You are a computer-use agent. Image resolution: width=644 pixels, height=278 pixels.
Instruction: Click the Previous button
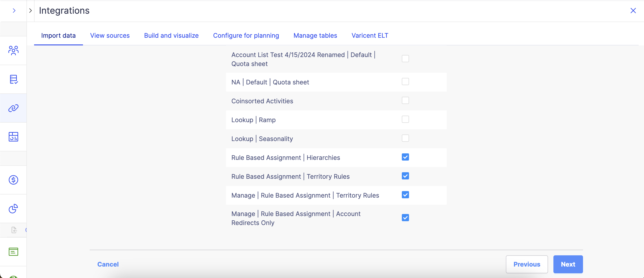point(527,264)
